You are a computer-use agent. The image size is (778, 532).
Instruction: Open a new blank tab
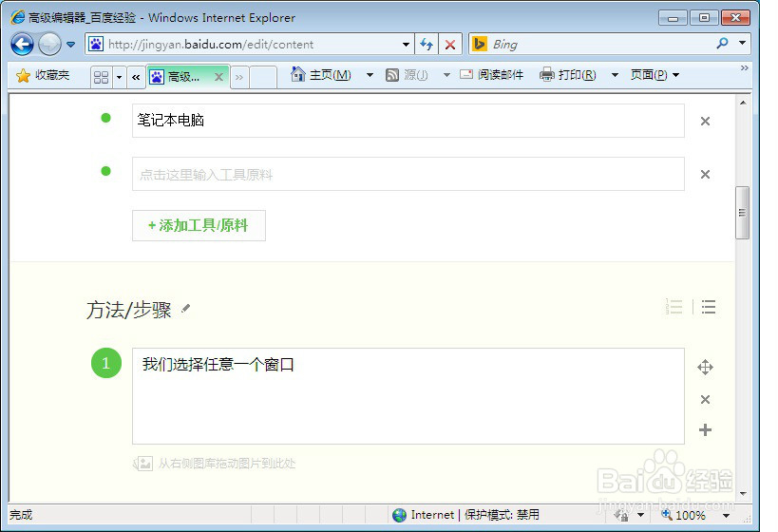(263, 77)
